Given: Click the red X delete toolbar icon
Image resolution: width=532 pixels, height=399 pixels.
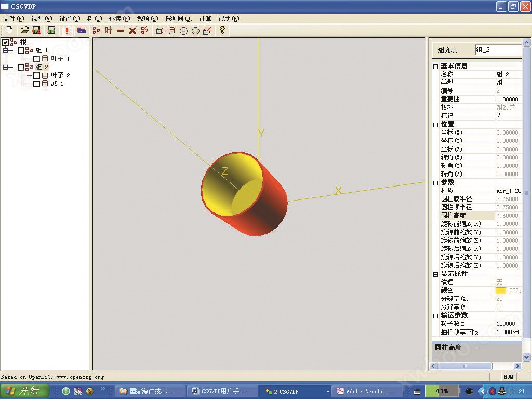Looking at the screenshot, I should pos(132,31).
